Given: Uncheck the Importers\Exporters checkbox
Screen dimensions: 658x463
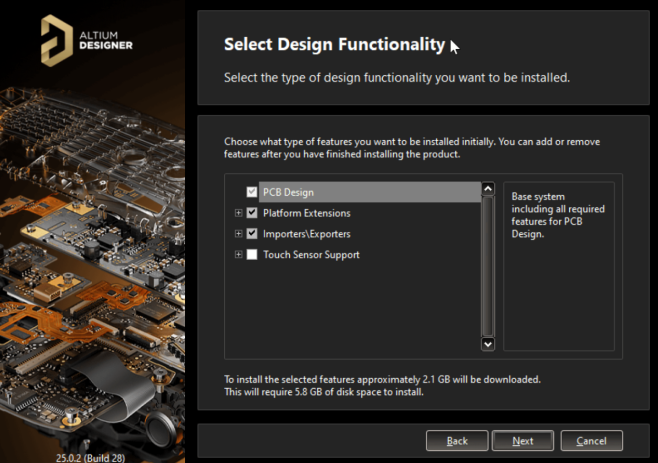Looking at the screenshot, I should pyautogui.click(x=252, y=234).
